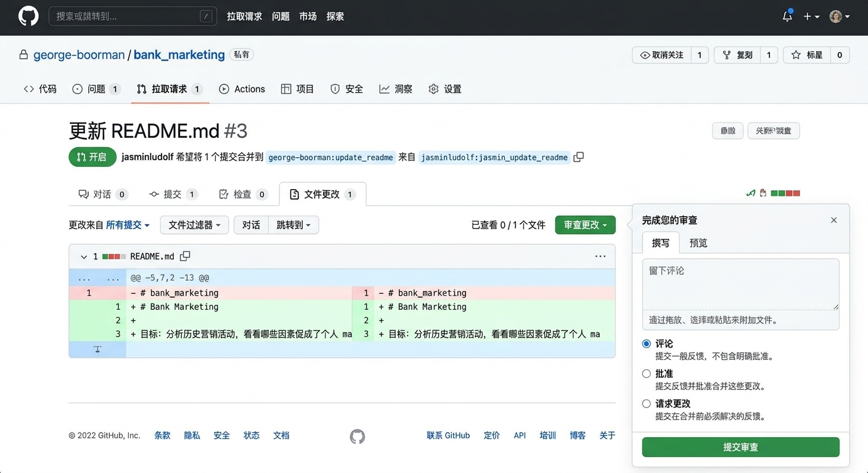Open the 文件过滤器 dropdown
This screenshot has width=868, height=473.
tap(194, 225)
